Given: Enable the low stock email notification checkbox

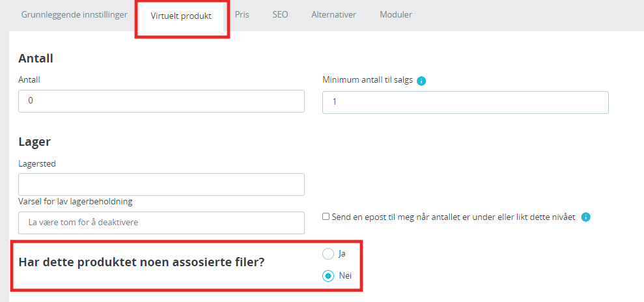Looking at the screenshot, I should click(x=326, y=217).
